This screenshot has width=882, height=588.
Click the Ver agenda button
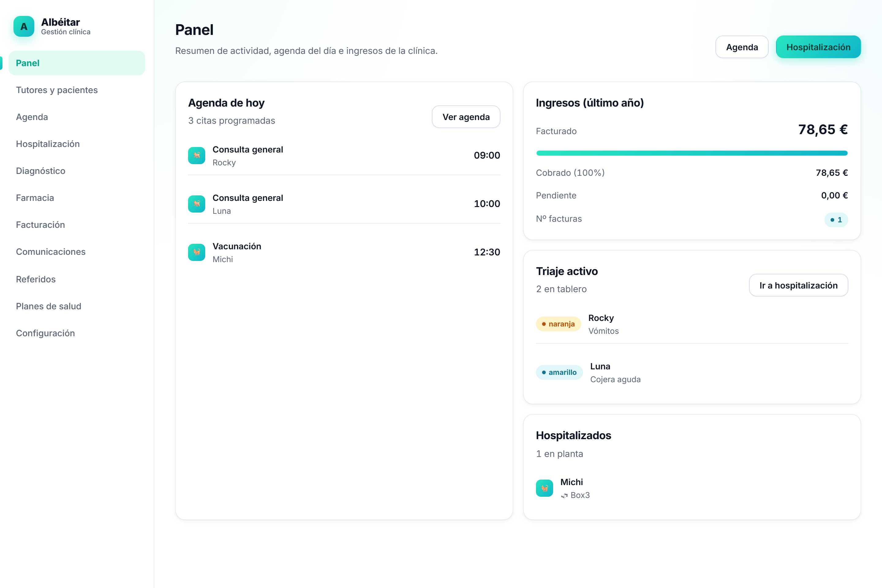pyautogui.click(x=466, y=117)
